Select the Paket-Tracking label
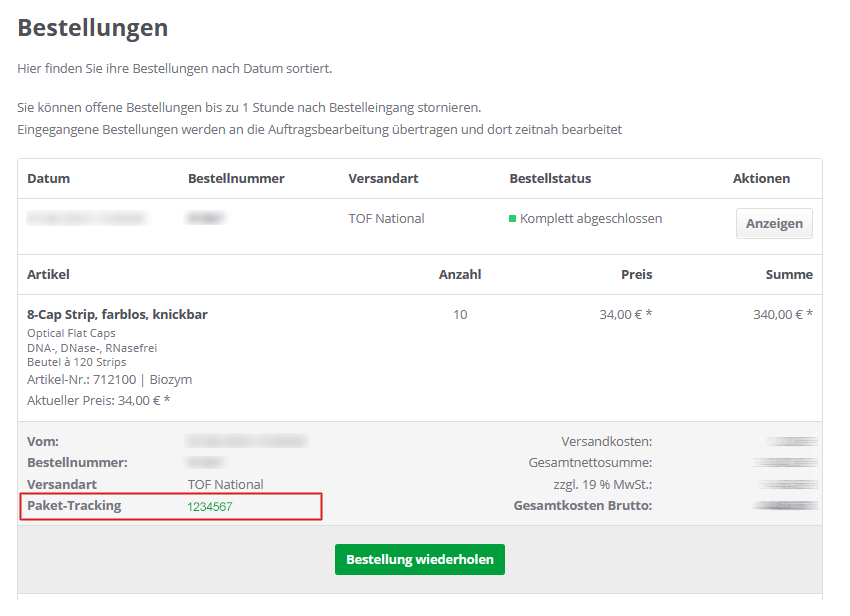The image size is (850, 616). (x=74, y=506)
